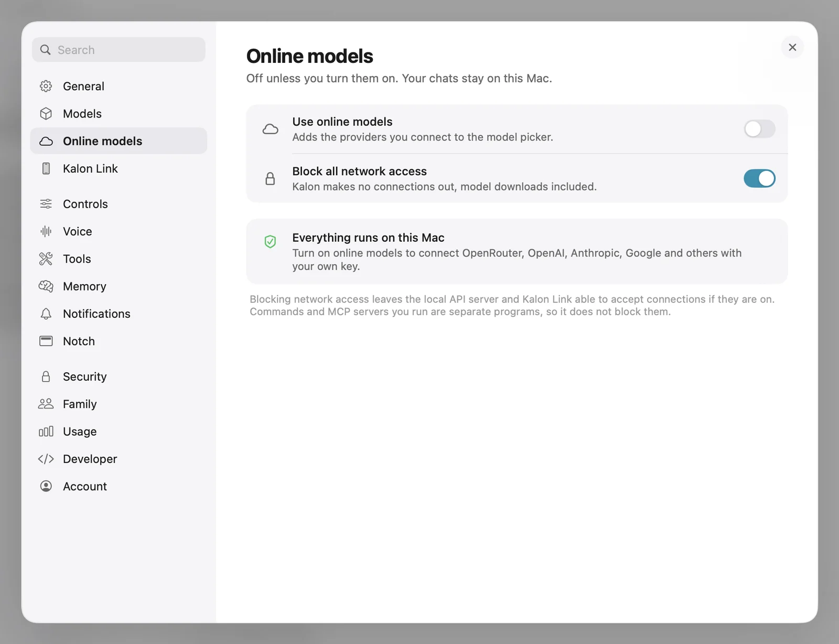
Task: Click the Models cube icon
Action: (46, 114)
